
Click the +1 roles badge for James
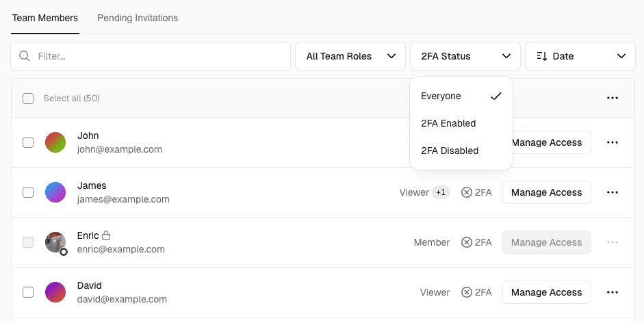click(x=441, y=192)
